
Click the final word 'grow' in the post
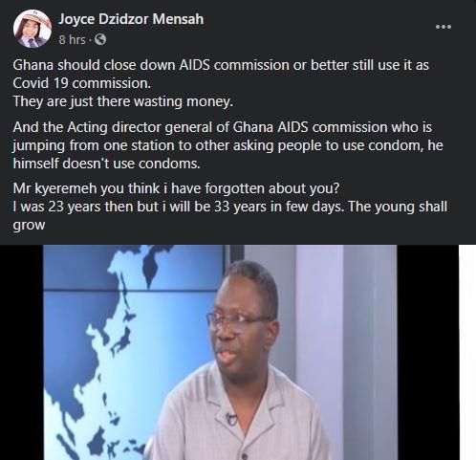29,226
